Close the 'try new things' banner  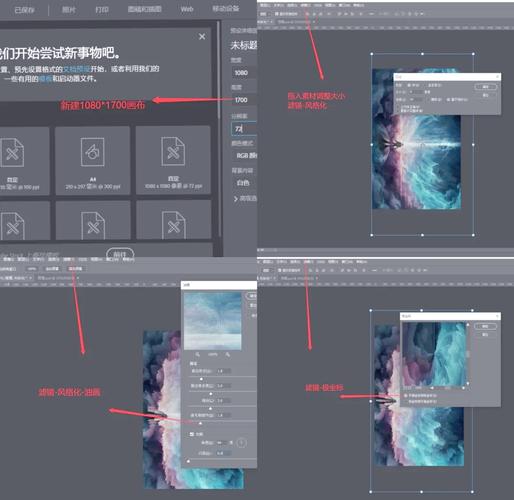(202, 37)
